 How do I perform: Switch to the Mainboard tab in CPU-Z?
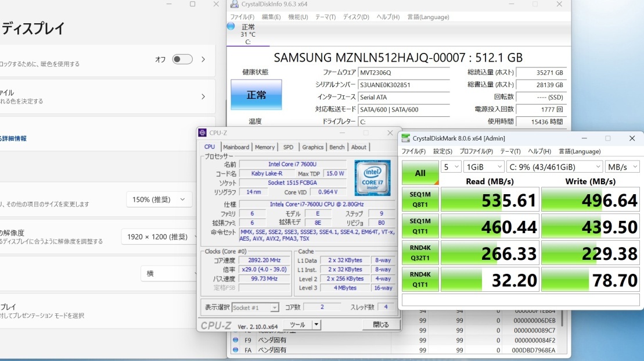point(236,147)
